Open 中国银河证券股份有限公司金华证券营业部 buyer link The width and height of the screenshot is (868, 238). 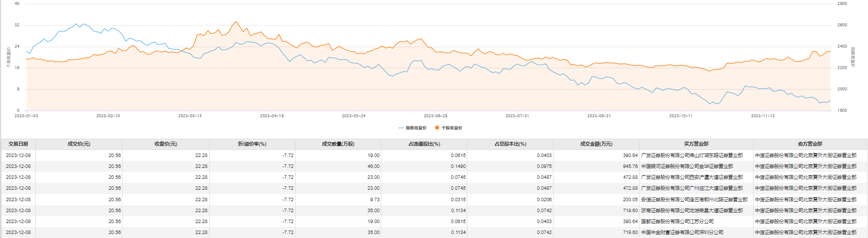click(x=687, y=166)
